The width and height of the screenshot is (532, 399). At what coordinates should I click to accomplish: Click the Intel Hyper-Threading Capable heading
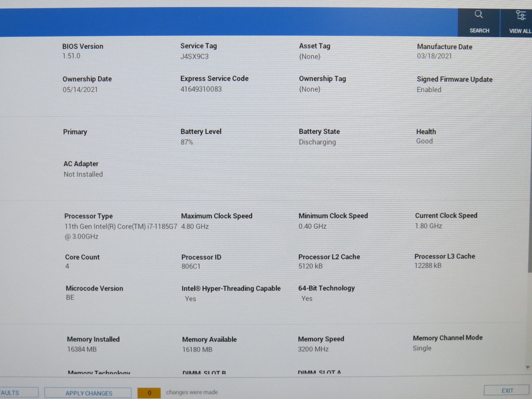231,289
